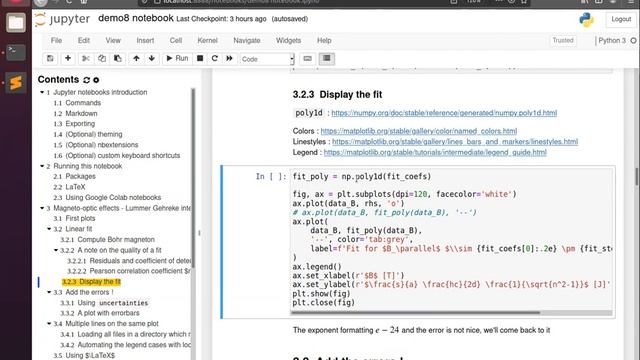The height and width of the screenshot is (360, 640).
Task: Open the Kernel menu
Action: click(207, 40)
